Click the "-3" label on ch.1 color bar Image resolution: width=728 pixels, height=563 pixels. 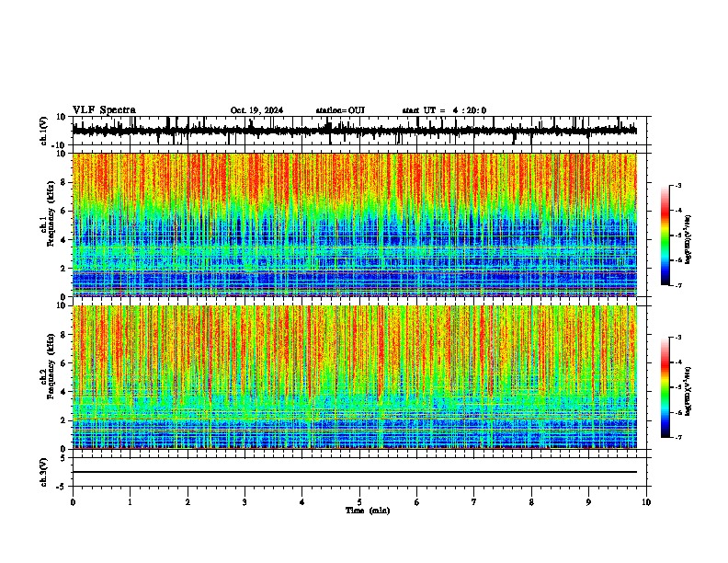(x=677, y=185)
